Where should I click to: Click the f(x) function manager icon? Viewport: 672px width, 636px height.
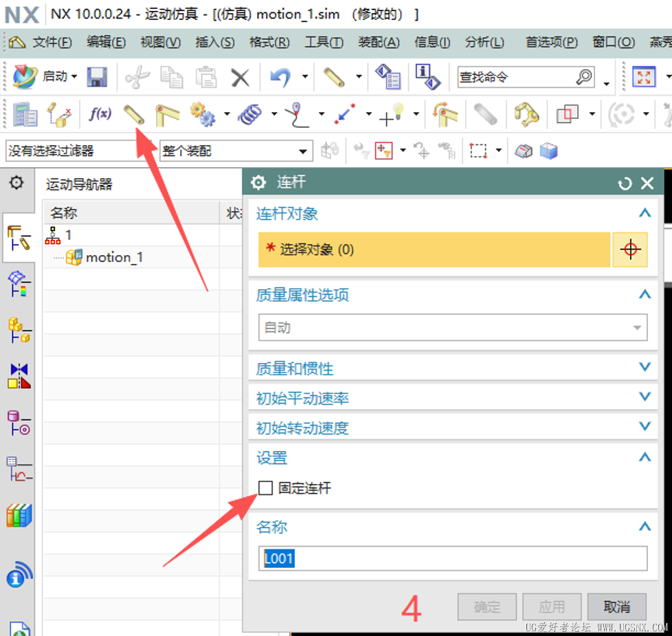pyautogui.click(x=100, y=114)
